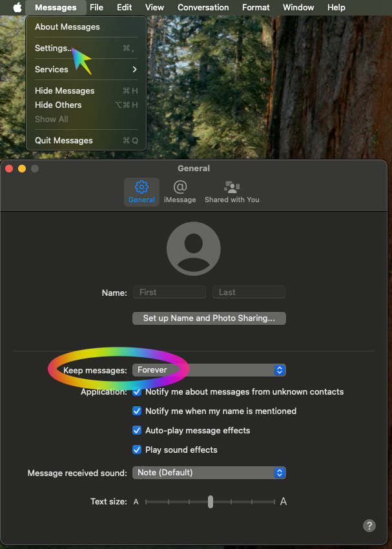The width and height of the screenshot is (392, 549).
Task: Open the Format menu
Action: coord(256,7)
